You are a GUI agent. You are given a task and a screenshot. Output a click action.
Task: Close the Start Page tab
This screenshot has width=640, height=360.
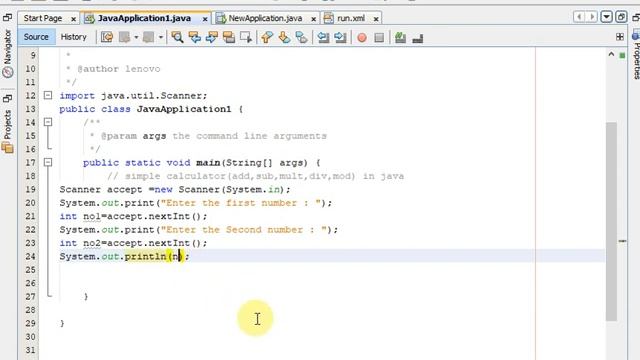click(x=73, y=19)
